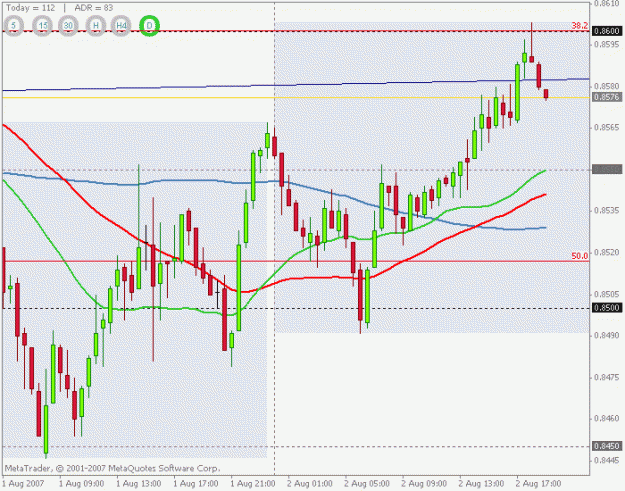The image size is (625, 491).
Task: Click the '2 Aug 13:00' time axis label
Action: (481, 484)
